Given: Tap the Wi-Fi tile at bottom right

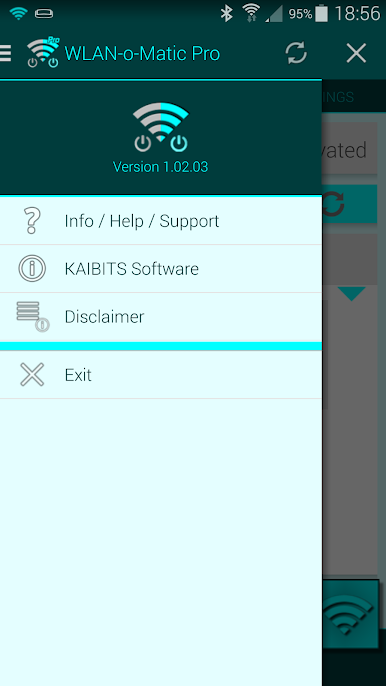Looking at the screenshot, I should coord(350,614).
